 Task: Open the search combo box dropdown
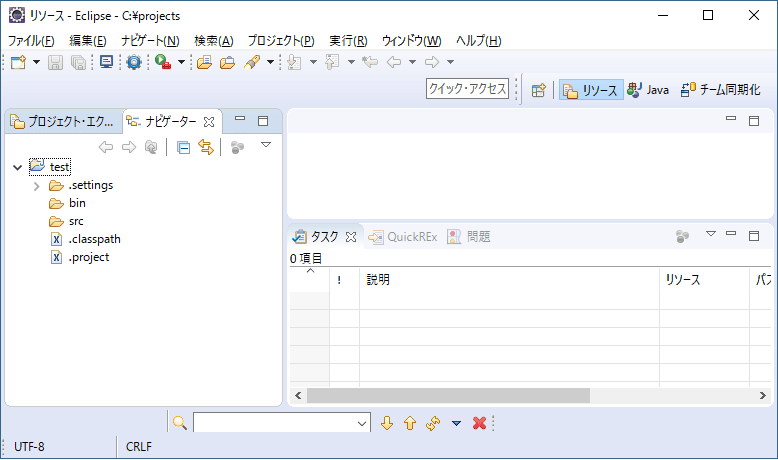click(x=362, y=424)
